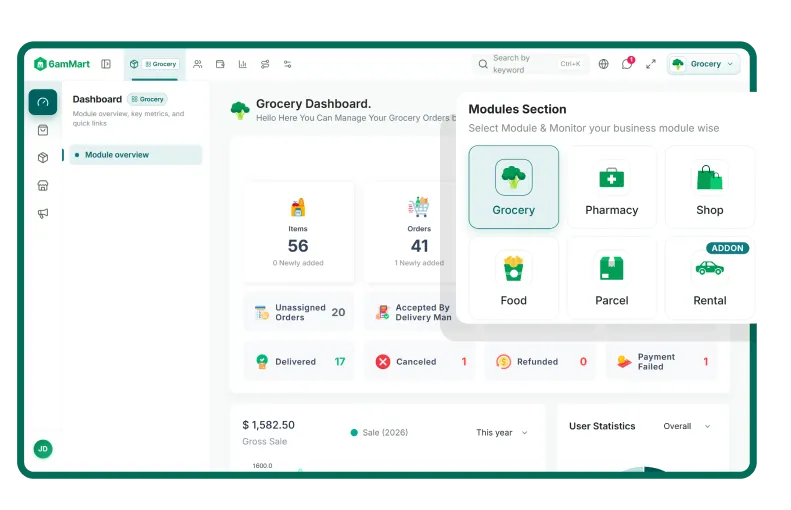Click the Modules Section heading

point(517,109)
